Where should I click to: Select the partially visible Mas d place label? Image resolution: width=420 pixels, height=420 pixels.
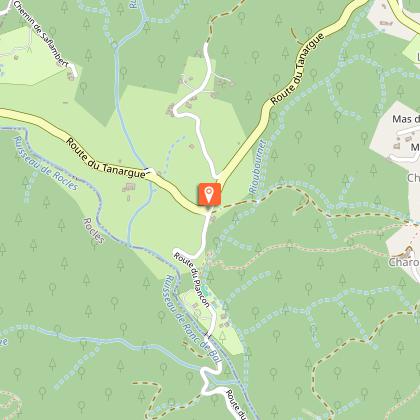(406, 119)
